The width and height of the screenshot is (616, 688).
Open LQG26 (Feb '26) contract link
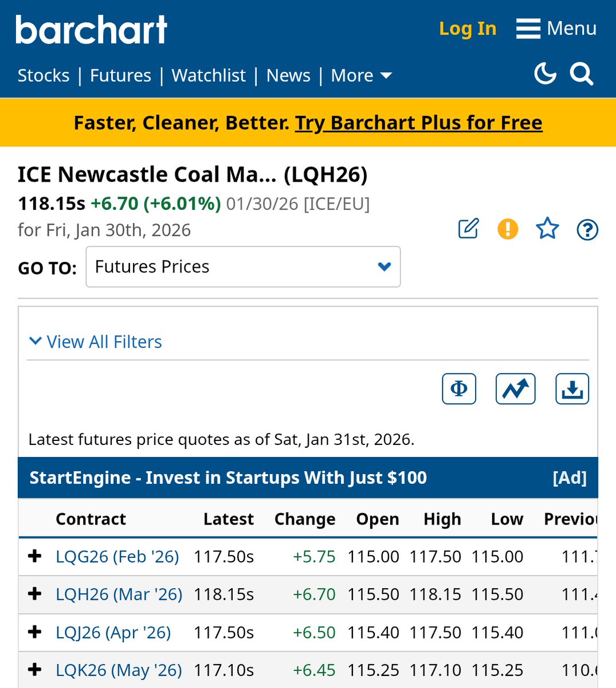117,556
